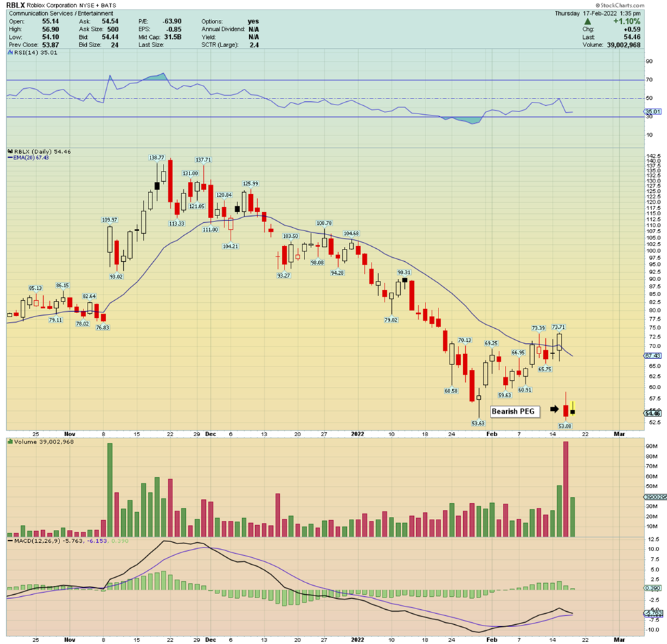
Task: Select the Thursday 17-Feb-2022 1:35 pm timestamp
Action: [x=598, y=13]
